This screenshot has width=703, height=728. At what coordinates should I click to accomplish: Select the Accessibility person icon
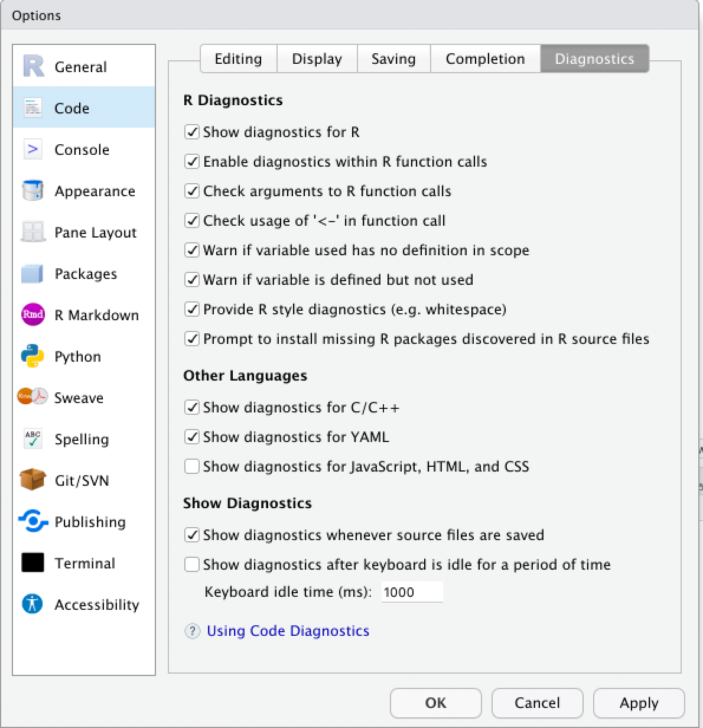click(33, 604)
